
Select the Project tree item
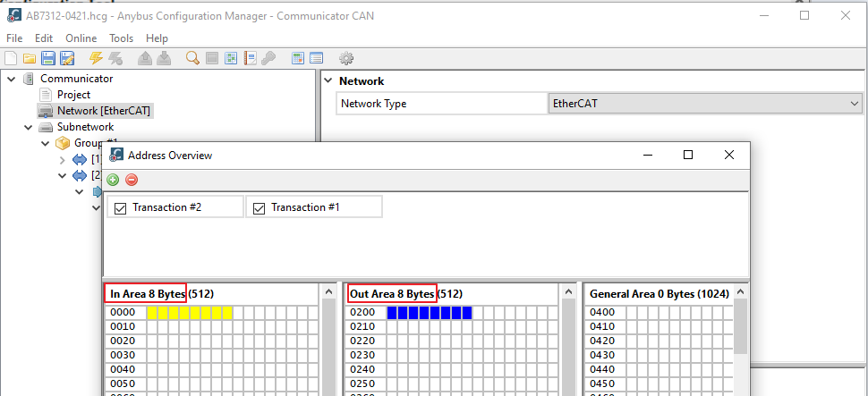[x=73, y=95]
